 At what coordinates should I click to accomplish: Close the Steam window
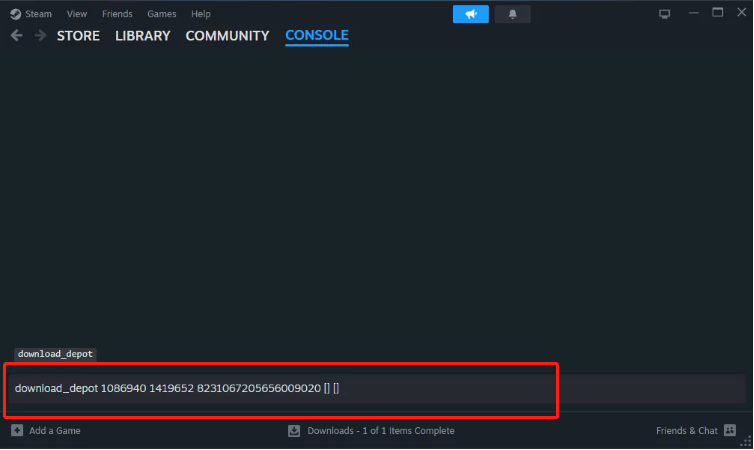coord(741,12)
